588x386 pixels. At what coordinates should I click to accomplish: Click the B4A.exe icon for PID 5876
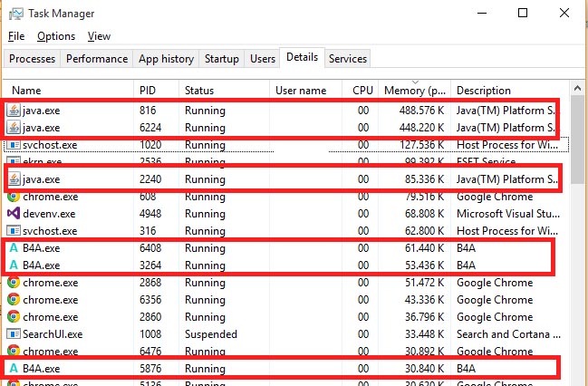point(14,368)
